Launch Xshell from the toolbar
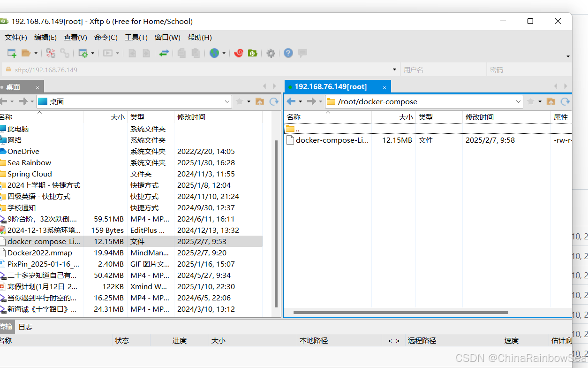Viewport: 588px width, 368px height. point(239,53)
